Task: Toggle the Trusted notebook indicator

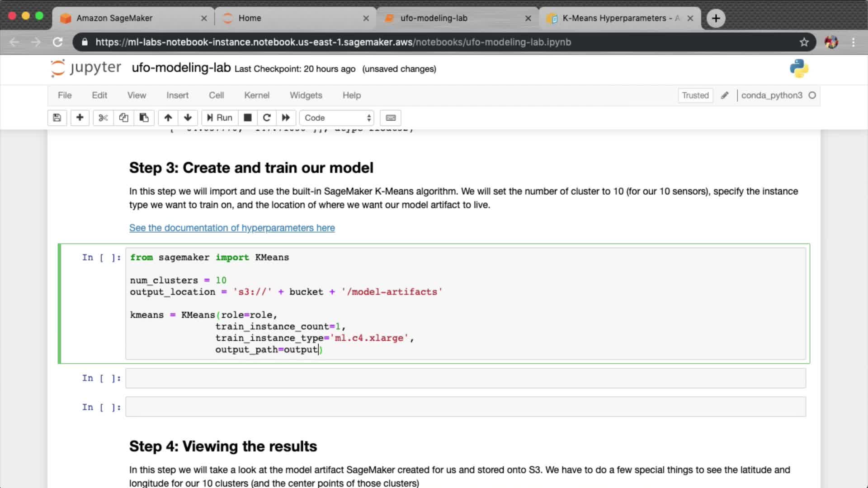Action: pyautogui.click(x=695, y=95)
